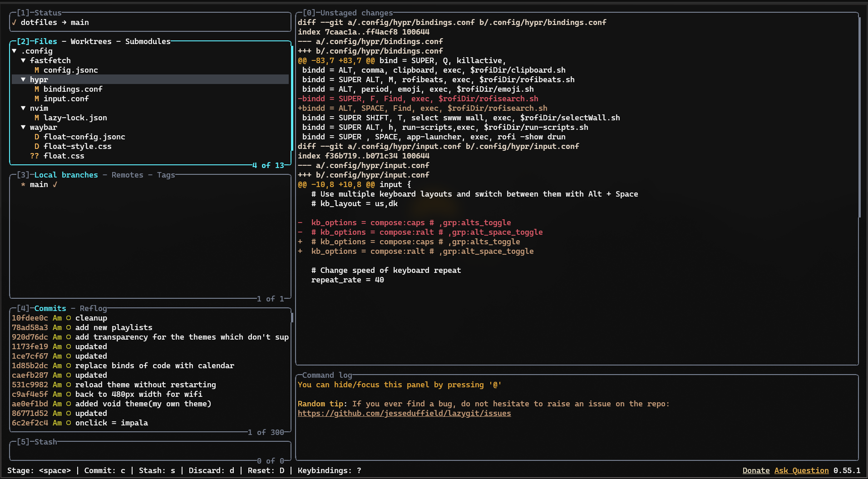This screenshot has height=479, width=868.
Task: Select dotfiles → main status line
Action: [x=55, y=22]
